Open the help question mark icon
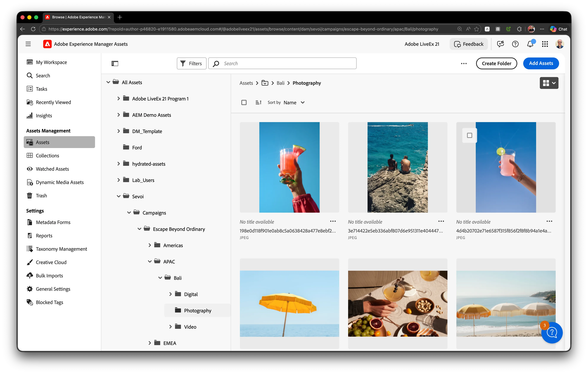Screen dimensions: 588x374 [x=515, y=44]
